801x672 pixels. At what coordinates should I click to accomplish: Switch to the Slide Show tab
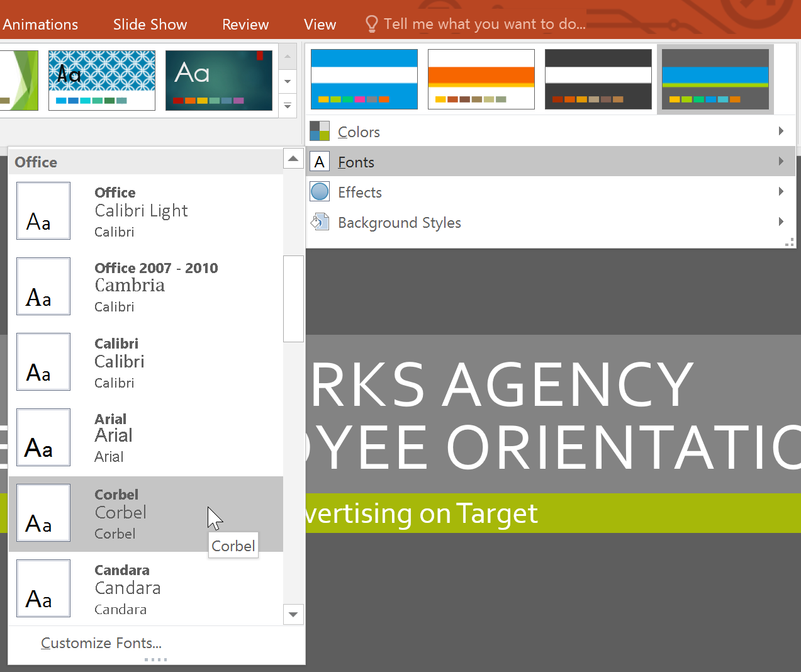point(150,24)
